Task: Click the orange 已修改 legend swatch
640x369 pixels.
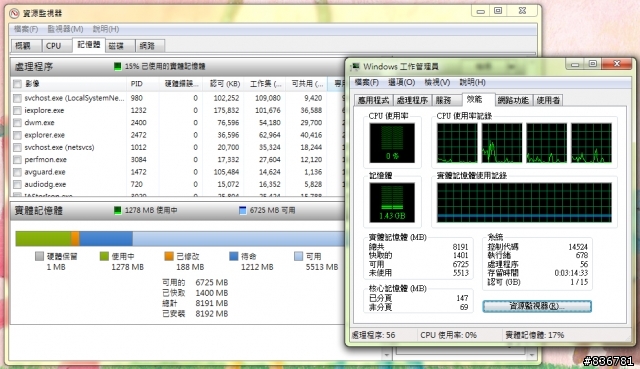Action: tap(169, 256)
